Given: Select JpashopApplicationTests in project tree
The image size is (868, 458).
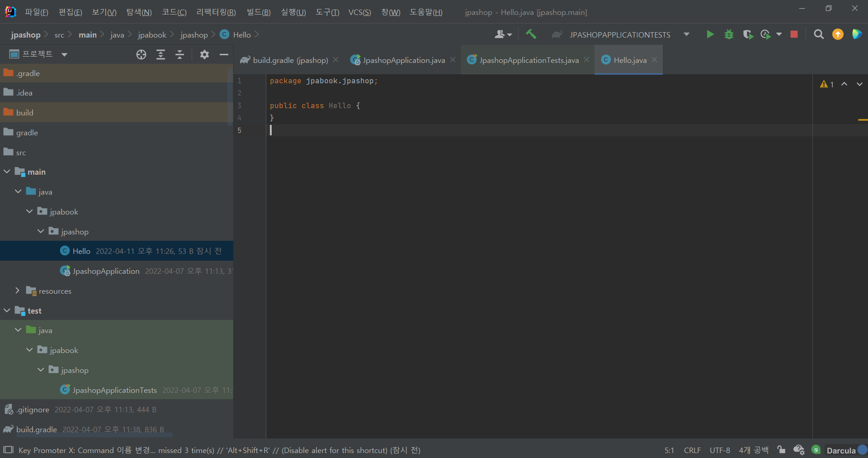Looking at the screenshot, I should 117,390.
